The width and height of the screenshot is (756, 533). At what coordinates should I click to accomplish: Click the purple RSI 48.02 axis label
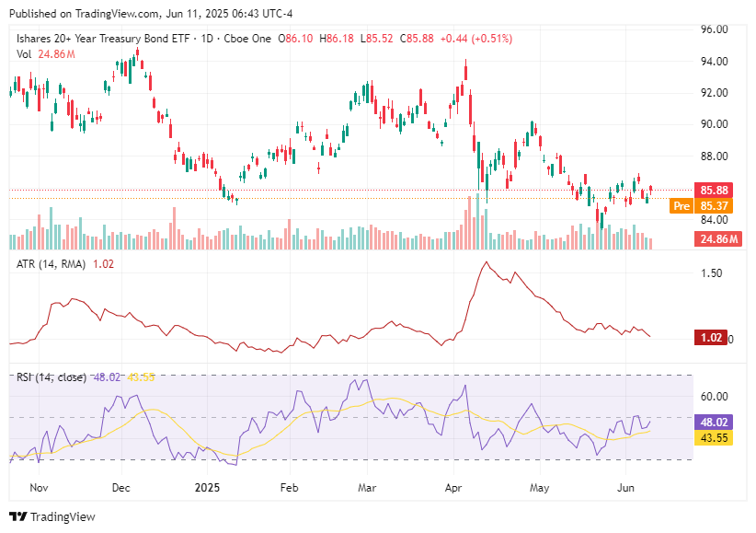pos(714,422)
